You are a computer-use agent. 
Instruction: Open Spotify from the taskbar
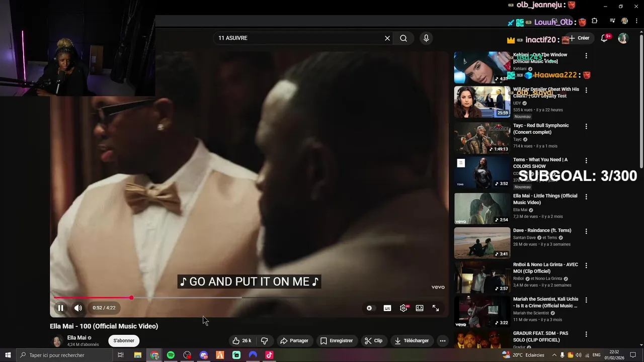[171, 355]
